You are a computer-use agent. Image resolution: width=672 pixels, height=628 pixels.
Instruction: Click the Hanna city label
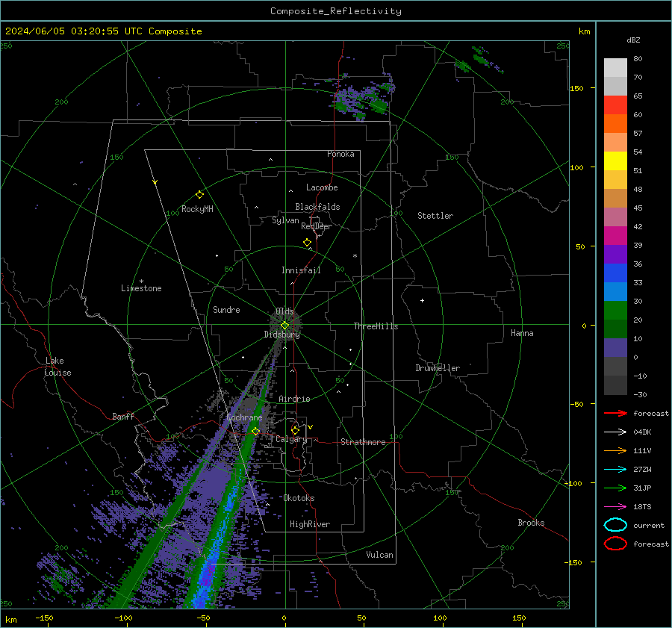(x=522, y=333)
